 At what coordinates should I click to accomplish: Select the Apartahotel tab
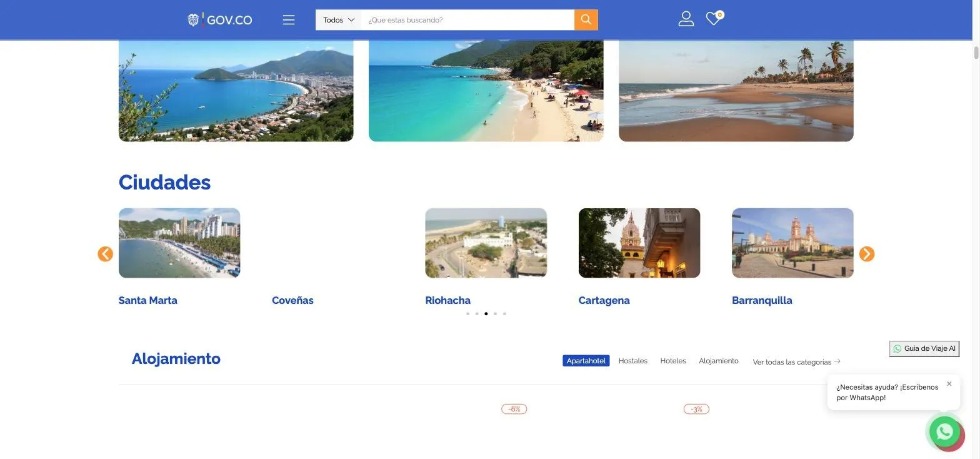tap(586, 361)
